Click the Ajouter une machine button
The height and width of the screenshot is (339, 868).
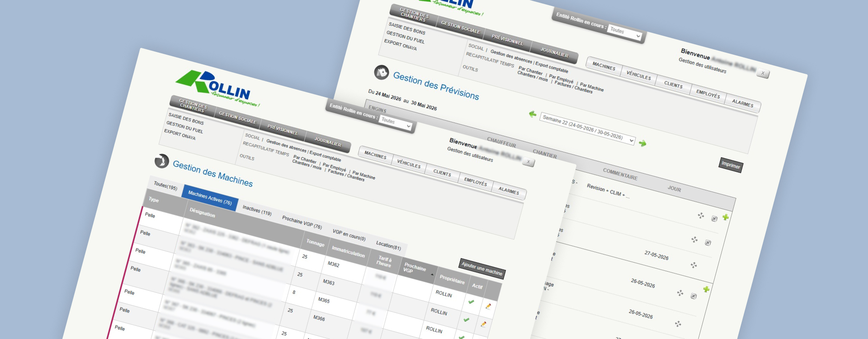coord(482,268)
